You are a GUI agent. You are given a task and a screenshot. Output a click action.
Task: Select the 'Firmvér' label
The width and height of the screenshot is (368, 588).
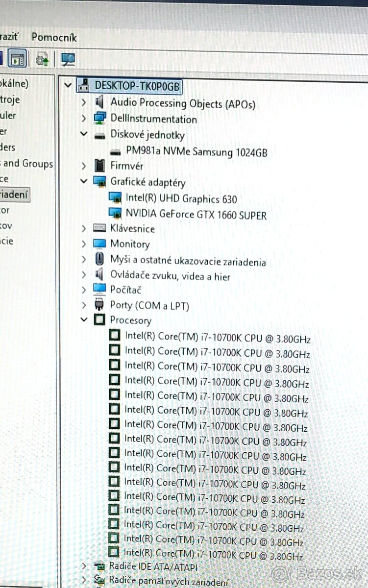coord(126,166)
